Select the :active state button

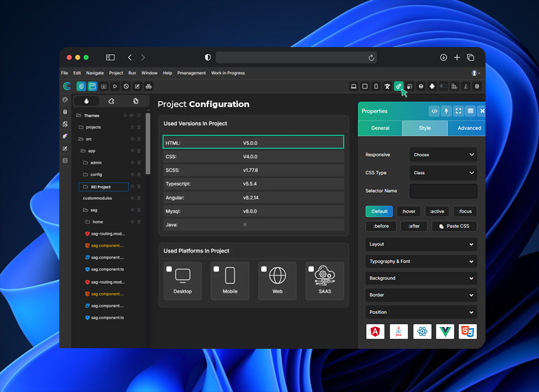click(437, 211)
